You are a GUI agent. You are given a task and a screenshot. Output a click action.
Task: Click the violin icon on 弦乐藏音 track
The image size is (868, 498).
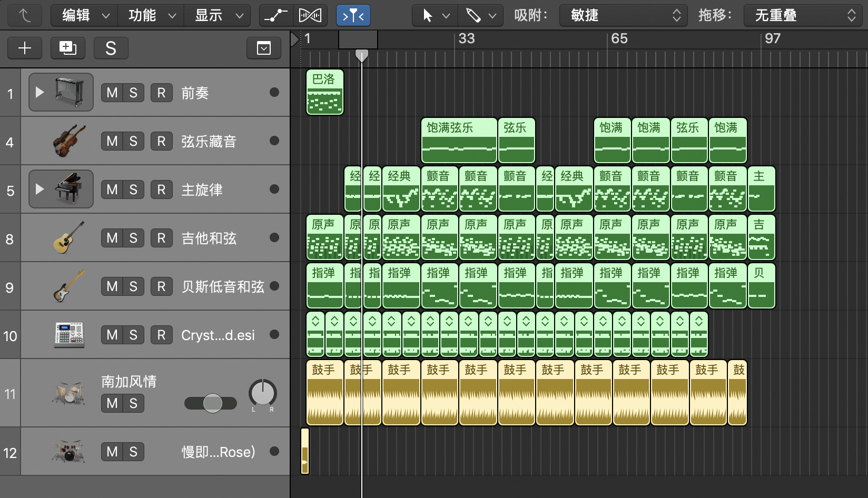[x=69, y=141]
